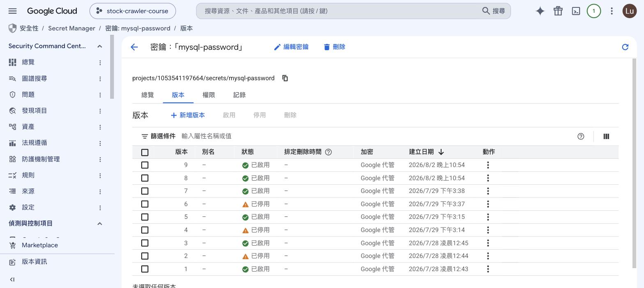The width and height of the screenshot is (644, 288).
Task: Collapse the side navigation panel
Action: 12,280
